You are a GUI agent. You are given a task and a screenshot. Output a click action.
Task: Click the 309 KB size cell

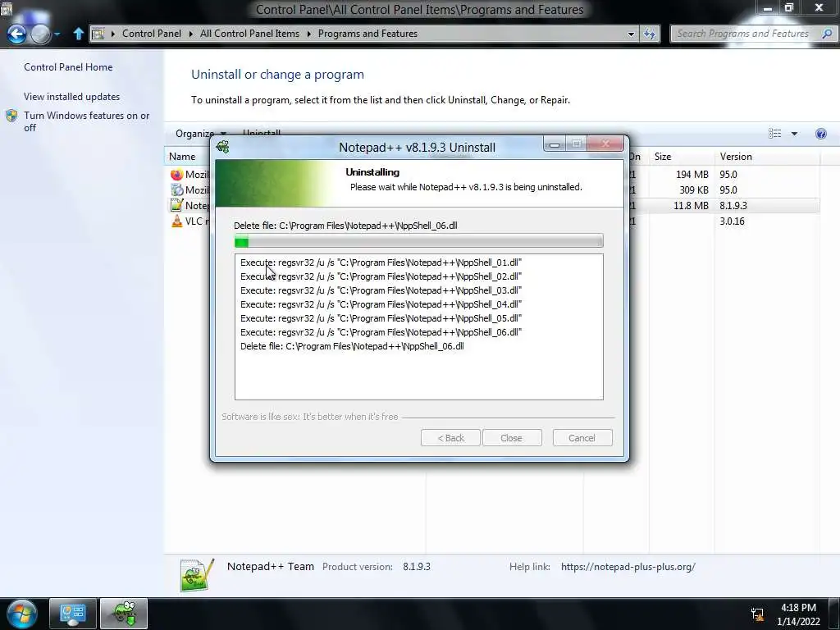[694, 190]
